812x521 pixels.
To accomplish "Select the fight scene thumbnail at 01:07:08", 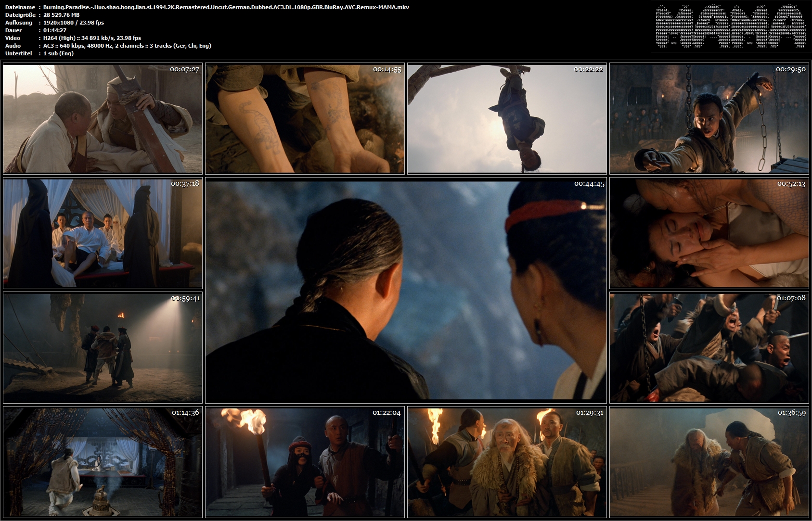I will tap(709, 348).
